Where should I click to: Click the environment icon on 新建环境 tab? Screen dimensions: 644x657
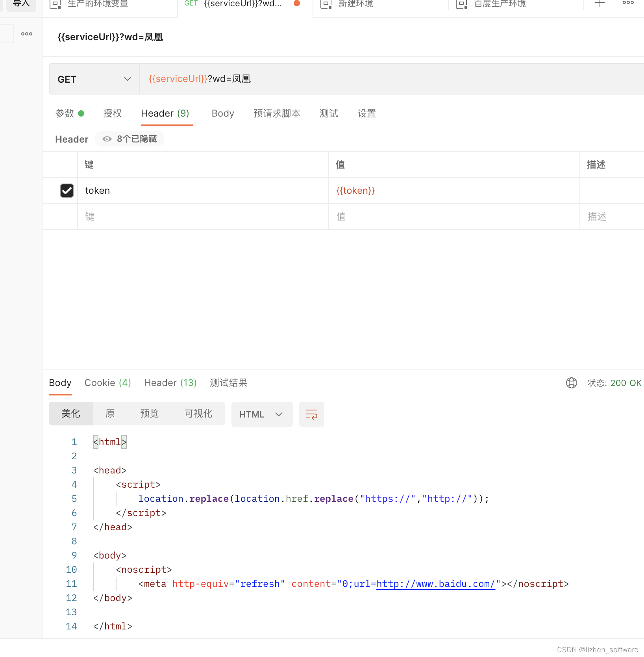tap(326, 4)
